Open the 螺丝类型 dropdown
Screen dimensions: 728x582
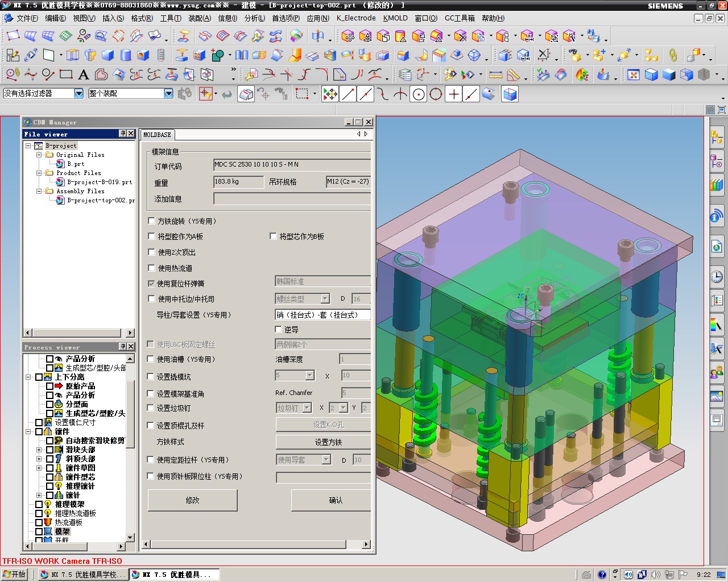[325, 298]
